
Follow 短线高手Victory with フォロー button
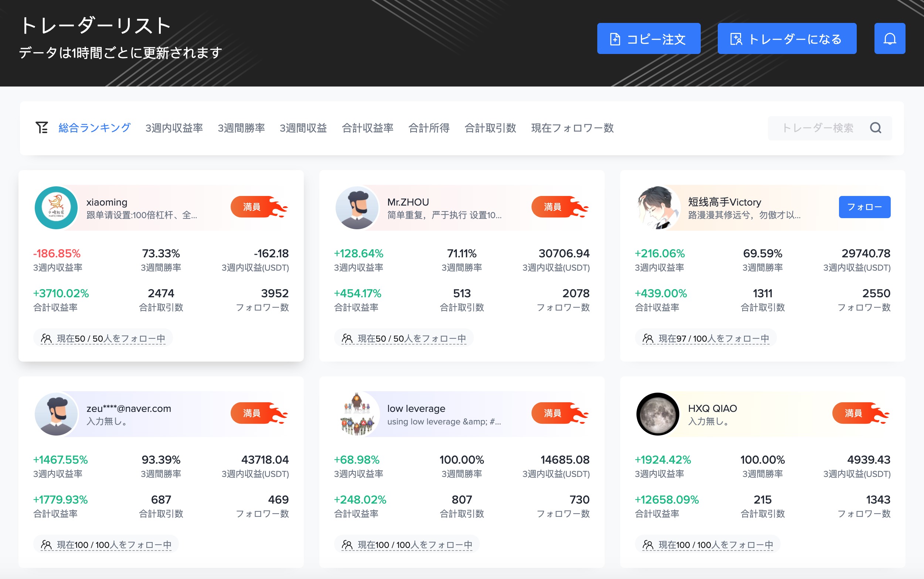pos(864,207)
